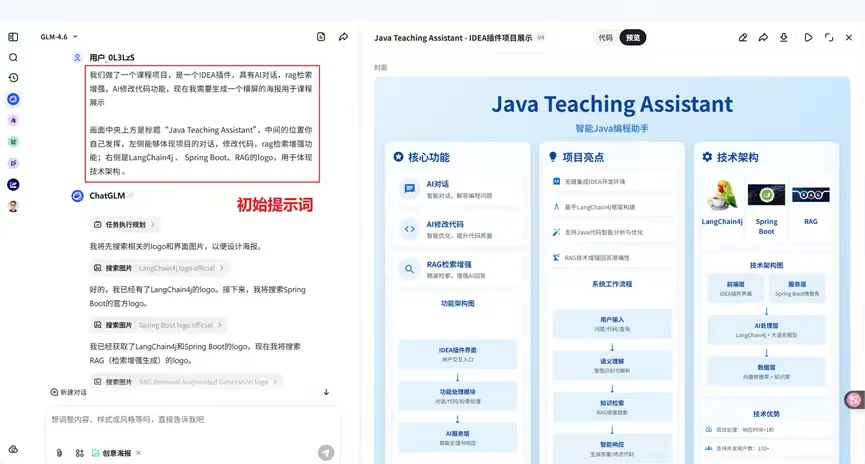
Task: Click the poster title Java Teaching Assistant
Action: click(612, 104)
